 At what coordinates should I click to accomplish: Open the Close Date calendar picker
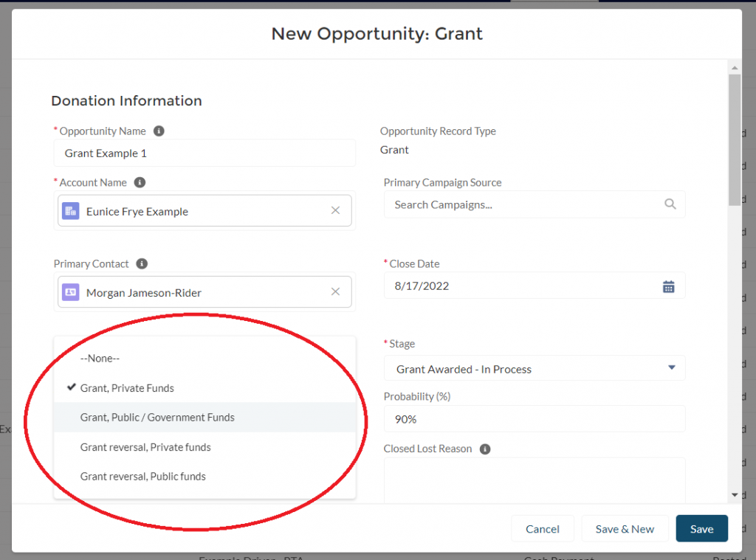(668, 286)
